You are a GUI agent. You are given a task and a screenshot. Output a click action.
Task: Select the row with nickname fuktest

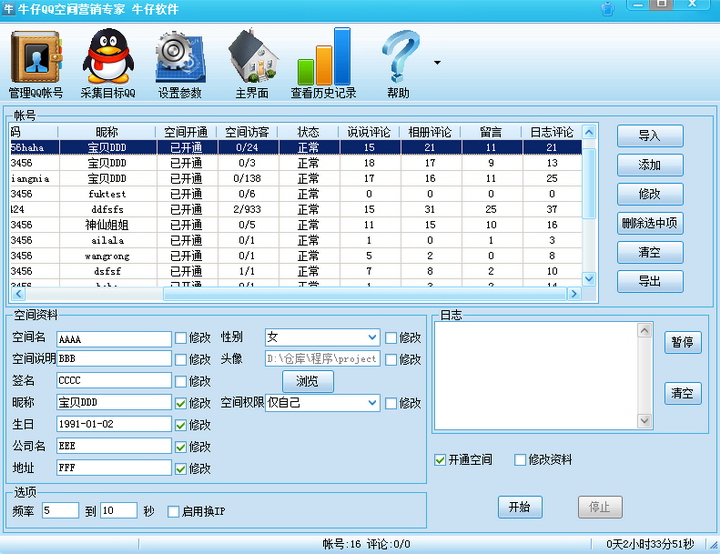point(296,194)
